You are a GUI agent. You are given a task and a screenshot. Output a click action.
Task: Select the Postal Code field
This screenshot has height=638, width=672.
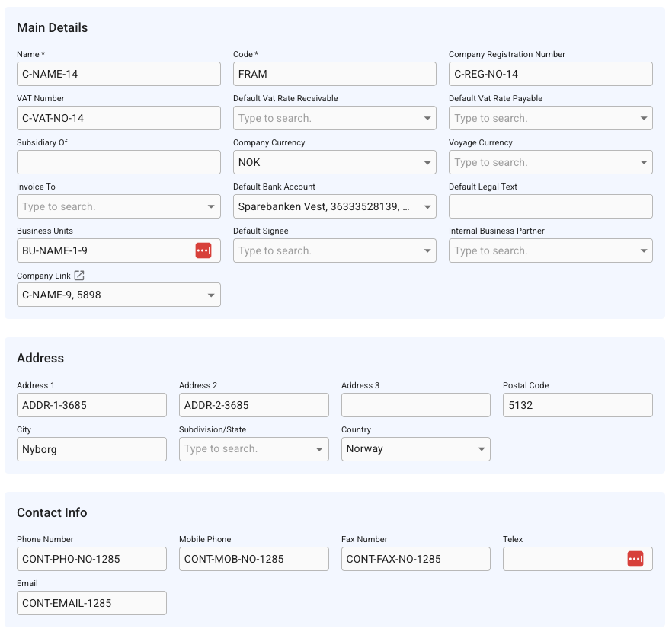coord(577,405)
